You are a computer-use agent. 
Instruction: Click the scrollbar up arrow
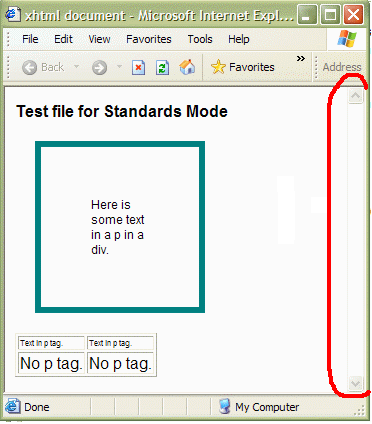[356, 96]
